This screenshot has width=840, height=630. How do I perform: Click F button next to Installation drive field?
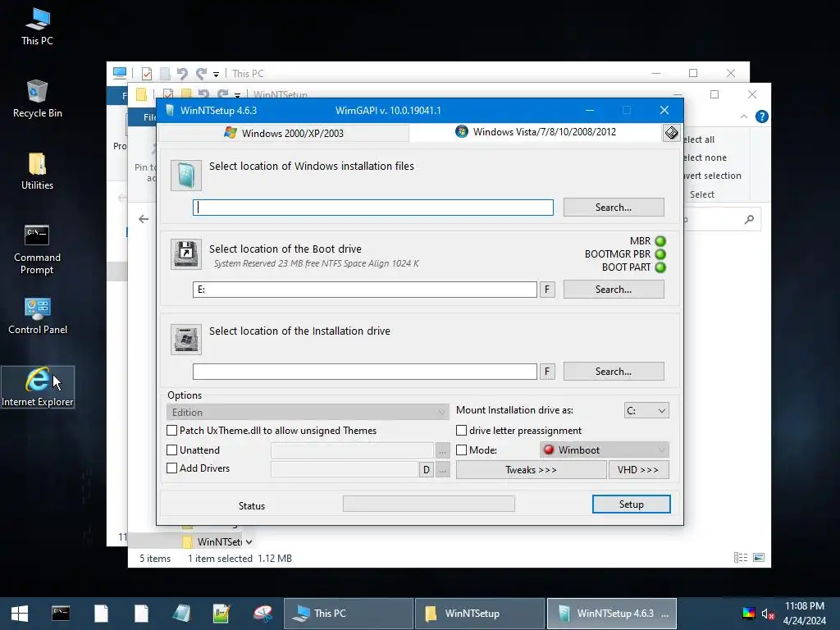[x=547, y=372]
